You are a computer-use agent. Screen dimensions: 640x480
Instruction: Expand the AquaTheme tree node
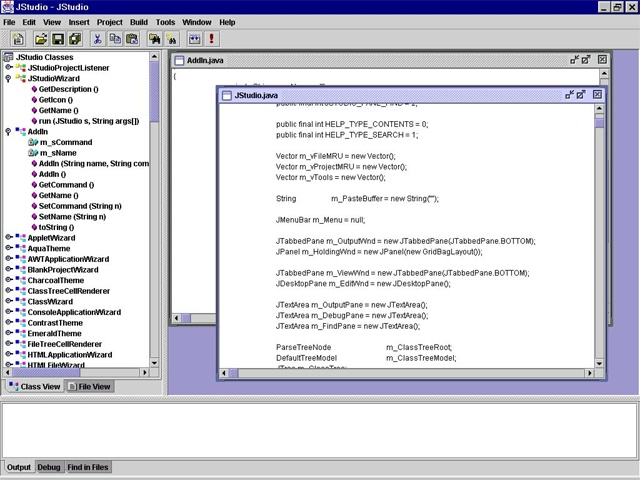click(9, 248)
